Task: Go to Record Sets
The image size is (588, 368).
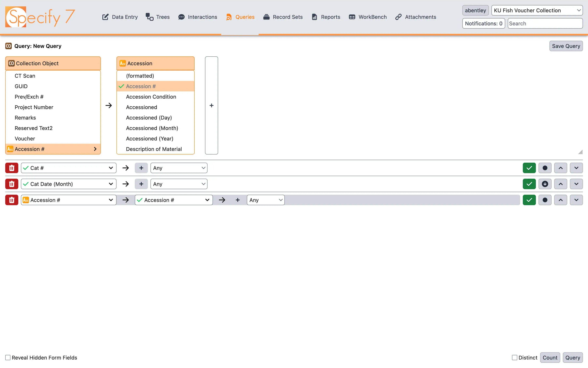Action: click(283, 17)
